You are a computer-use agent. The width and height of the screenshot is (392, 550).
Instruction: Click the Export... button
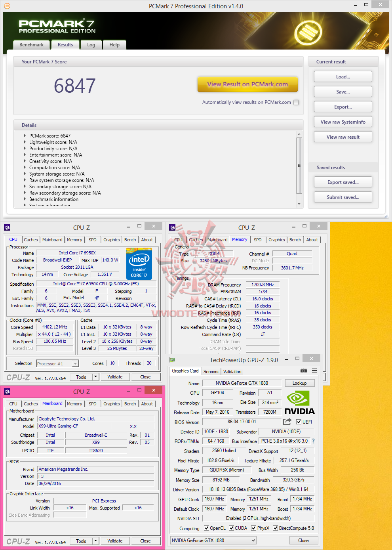343,107
